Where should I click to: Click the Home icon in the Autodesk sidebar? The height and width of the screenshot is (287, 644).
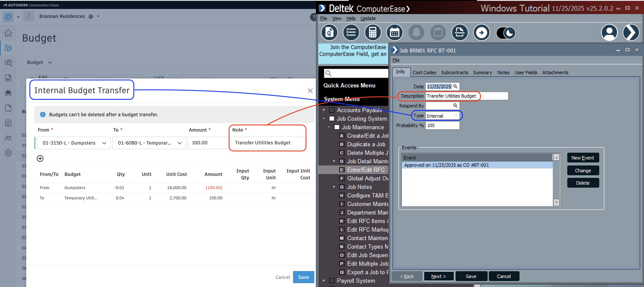pos(8,33)
